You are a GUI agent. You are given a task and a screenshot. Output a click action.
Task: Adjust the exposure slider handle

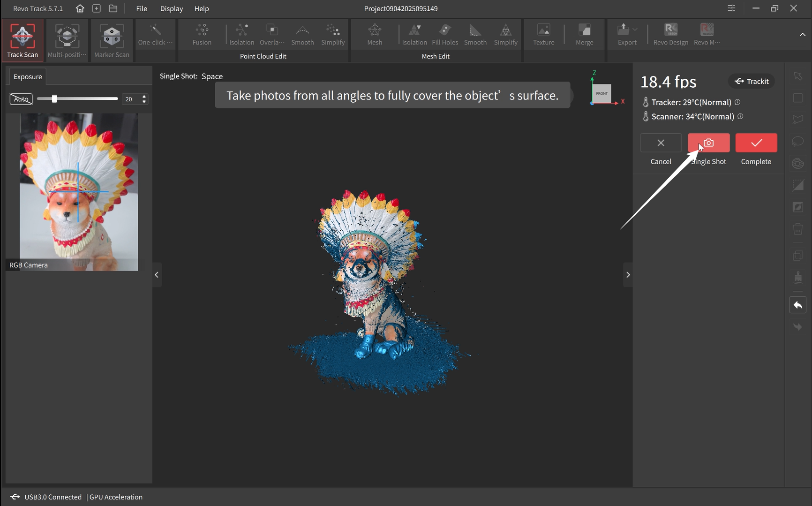[x=54, y=99]
